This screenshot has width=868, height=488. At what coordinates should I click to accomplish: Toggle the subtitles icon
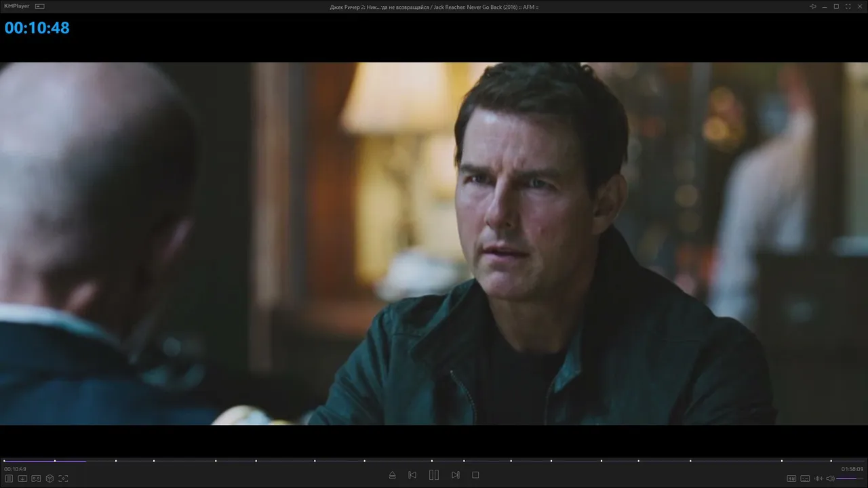point(805,479)
